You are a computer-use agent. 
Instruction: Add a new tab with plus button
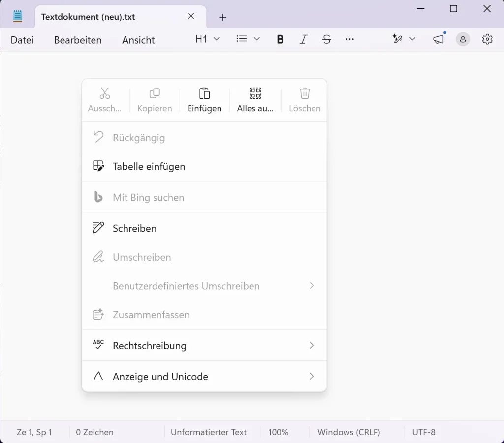[x=222, y=17]
